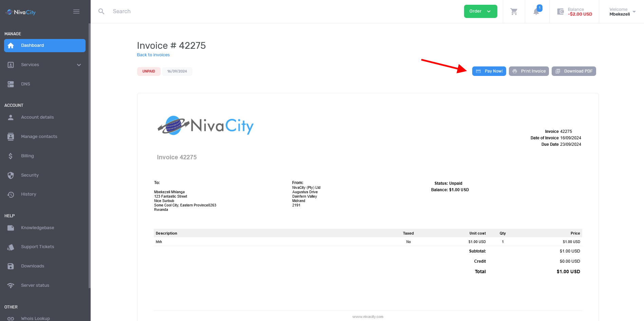644x321 pixels.
Task: Click the Download PDF button
Action: [x=574, y=71]
